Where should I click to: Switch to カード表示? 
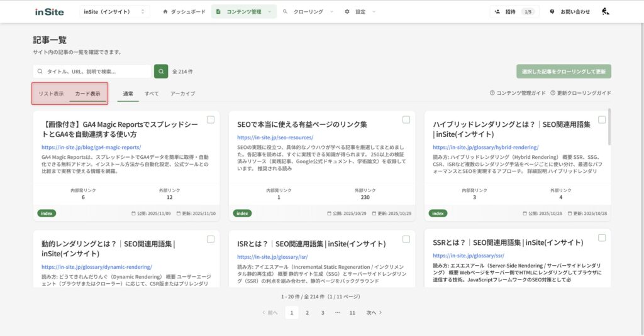coord(87,94)
